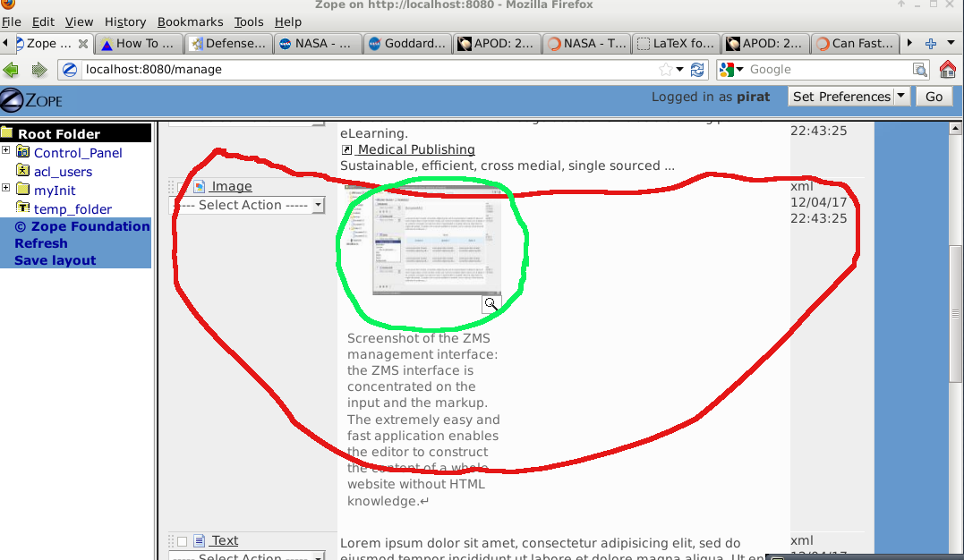Open the Set Preferences dropdown
This screenshot has width=964, height=560.
tap(847, 97)
